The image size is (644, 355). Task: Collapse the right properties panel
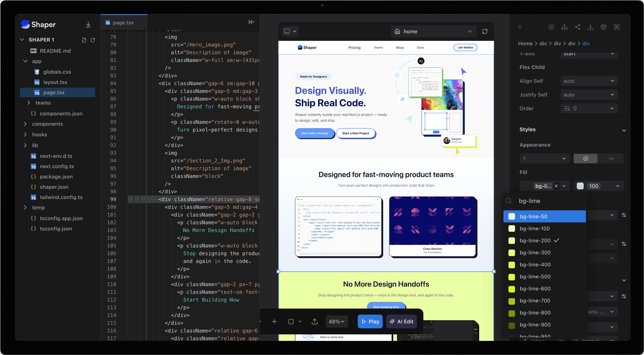(520, 27)
